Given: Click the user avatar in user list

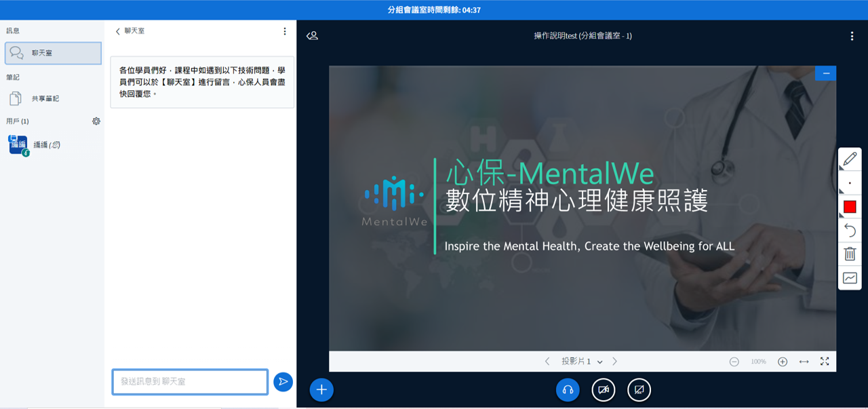Looking at the screenshot, I should (18, 144).
